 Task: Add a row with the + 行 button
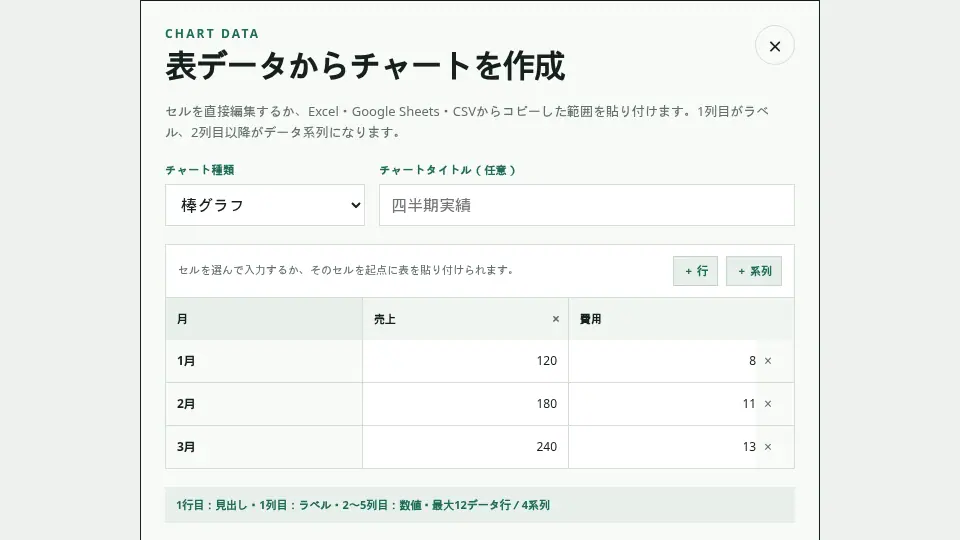(x=696, y=271)
